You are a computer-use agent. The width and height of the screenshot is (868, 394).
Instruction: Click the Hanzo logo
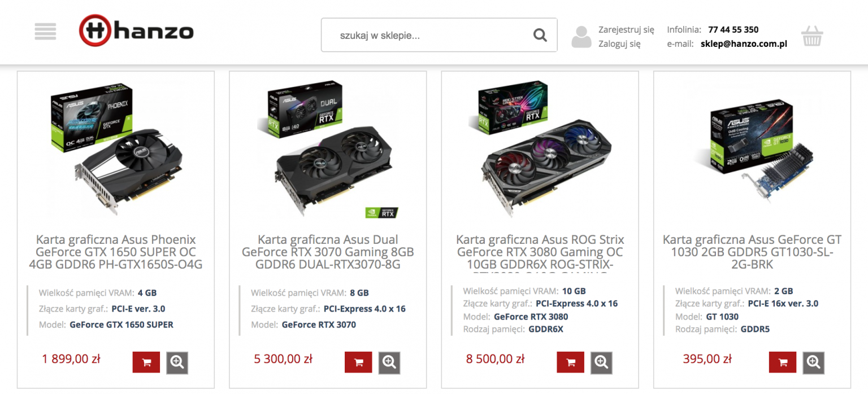tap(136, 31)
